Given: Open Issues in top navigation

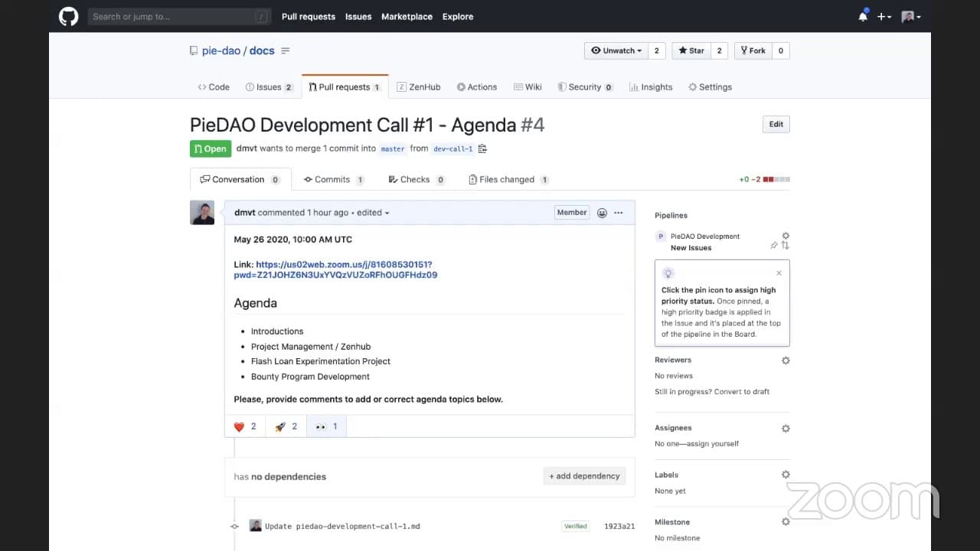Looking at the screenshot, I should (358, 16).
